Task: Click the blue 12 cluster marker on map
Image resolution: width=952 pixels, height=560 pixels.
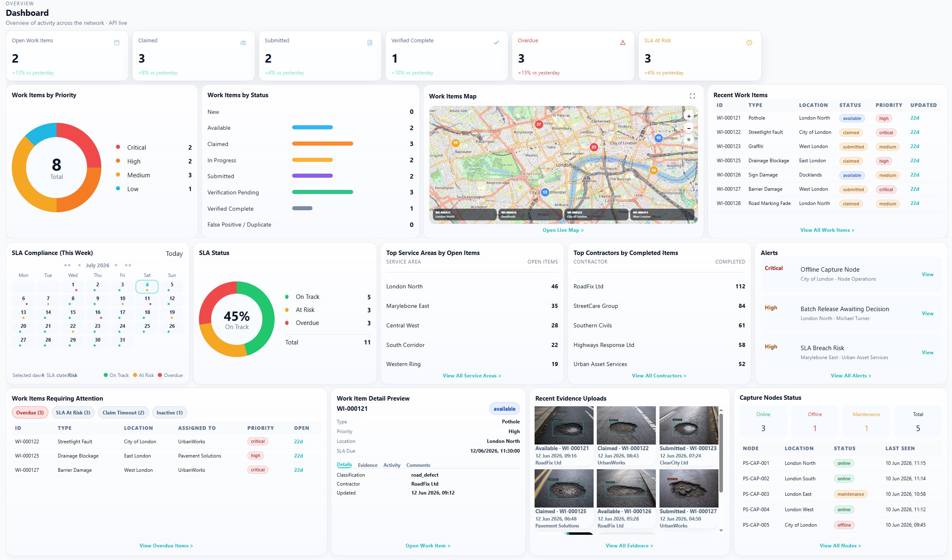Action: (545, 192)
